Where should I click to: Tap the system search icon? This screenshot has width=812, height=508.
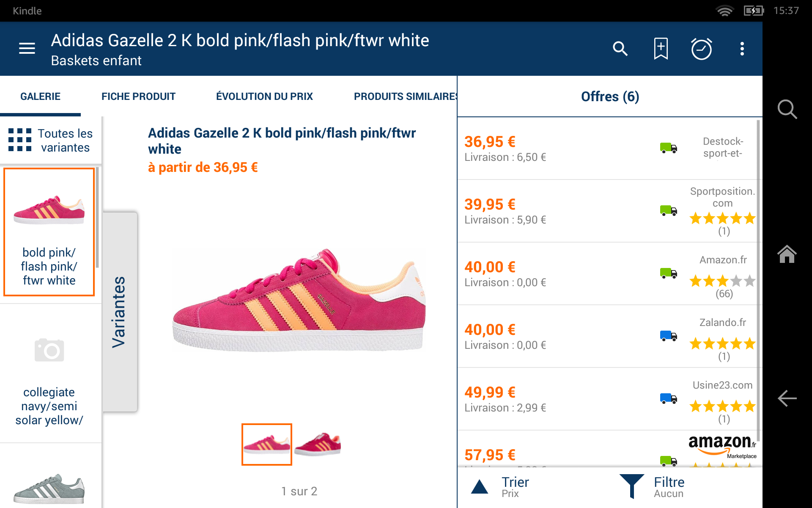(787, 110)
